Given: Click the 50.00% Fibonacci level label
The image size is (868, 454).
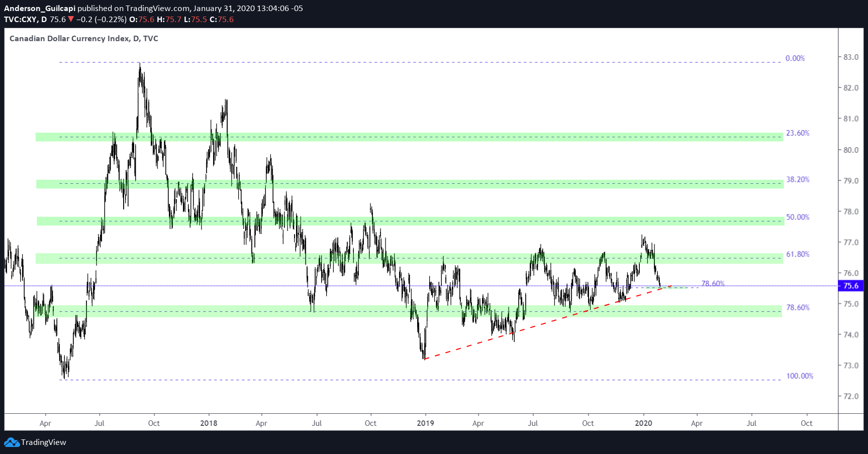Looking at the screenshot, I should [798, 217].
